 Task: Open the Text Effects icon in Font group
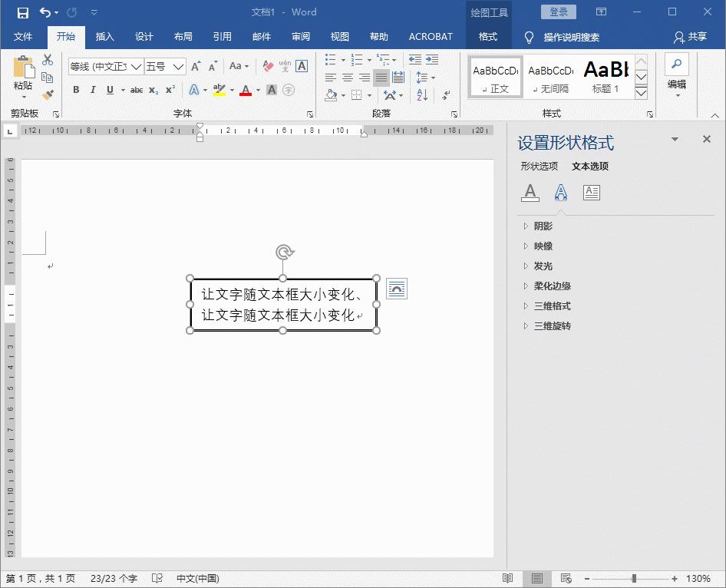coord(195,90)
